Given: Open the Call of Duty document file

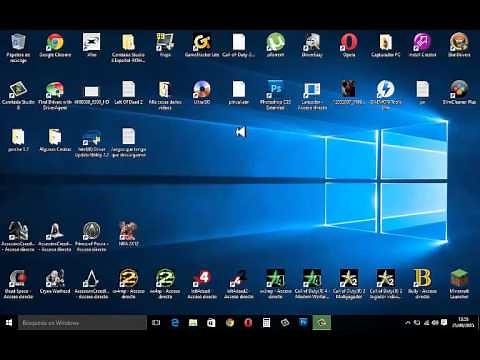Looking at the screenshot, I should tap(239, 42).
